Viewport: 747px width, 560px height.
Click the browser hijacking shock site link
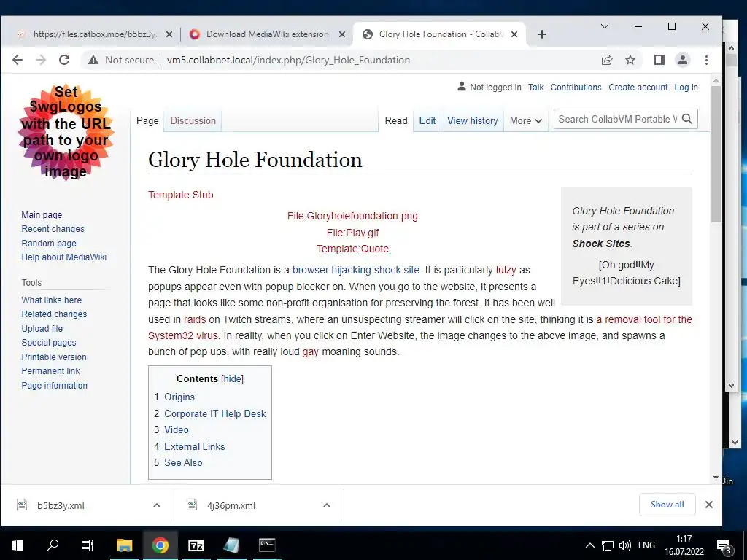pyautogui.click(x=356, y=270)
